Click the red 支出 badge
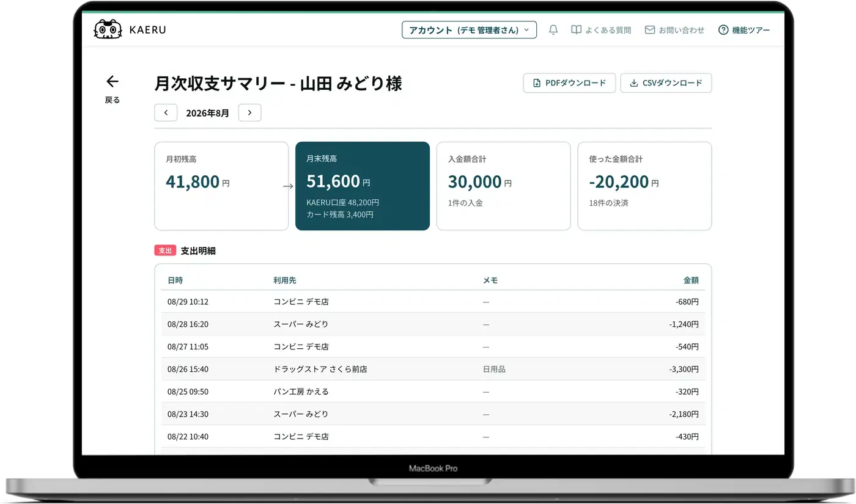Image resolution: width=856 pixels, height=504 pixels. [165, 250]
